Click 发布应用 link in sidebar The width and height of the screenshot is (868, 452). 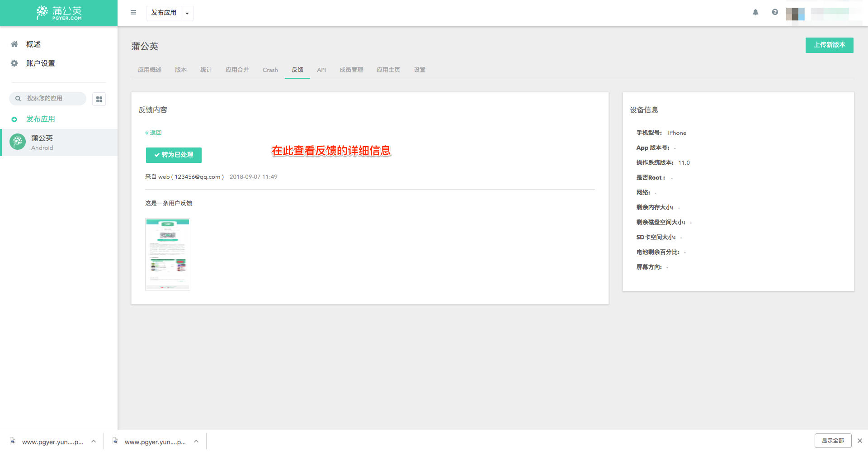coord(41,119)
